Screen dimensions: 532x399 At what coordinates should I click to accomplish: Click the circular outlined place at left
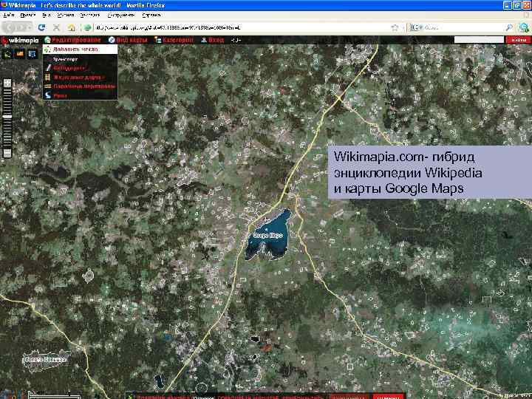coord(88,276)
